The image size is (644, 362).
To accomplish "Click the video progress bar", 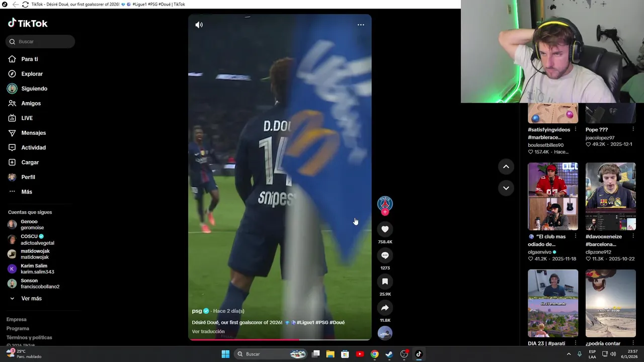I will (280, 340).
